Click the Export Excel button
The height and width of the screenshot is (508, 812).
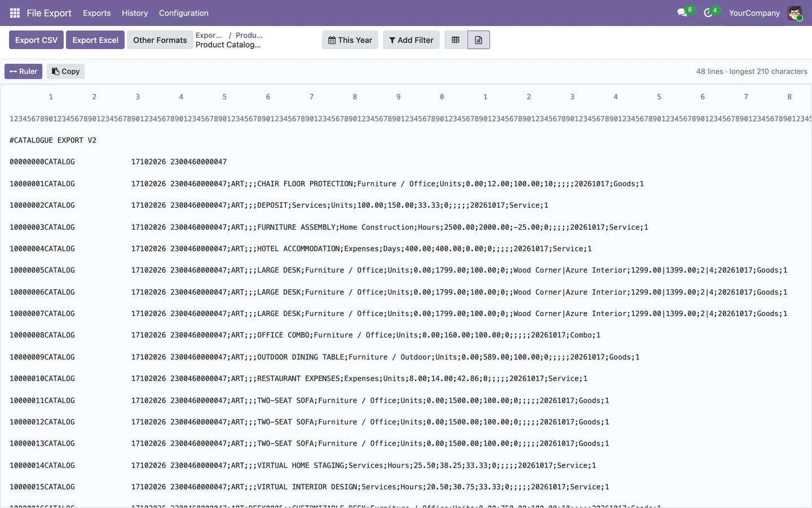(x=95, y=40)
